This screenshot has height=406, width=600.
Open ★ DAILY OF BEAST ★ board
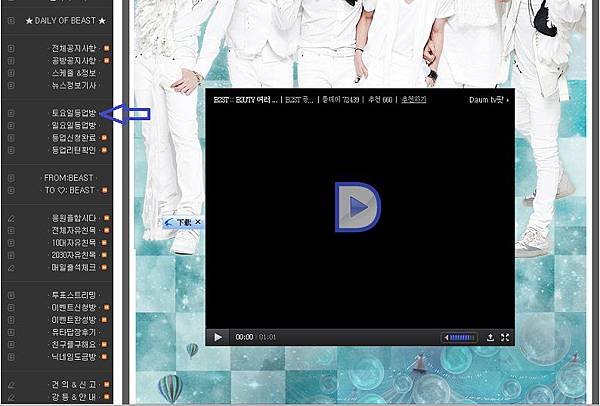point(65,21)
